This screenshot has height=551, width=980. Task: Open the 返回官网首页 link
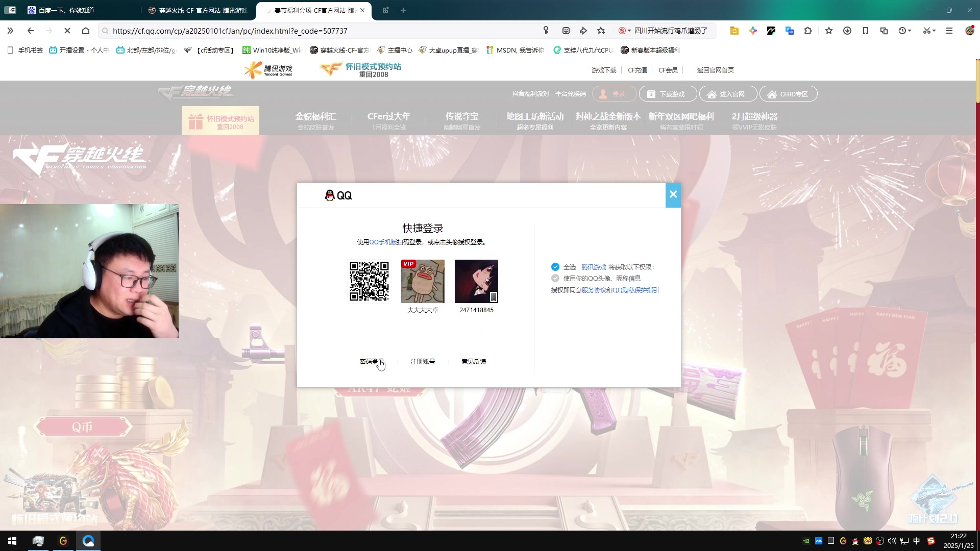point(716,70)
